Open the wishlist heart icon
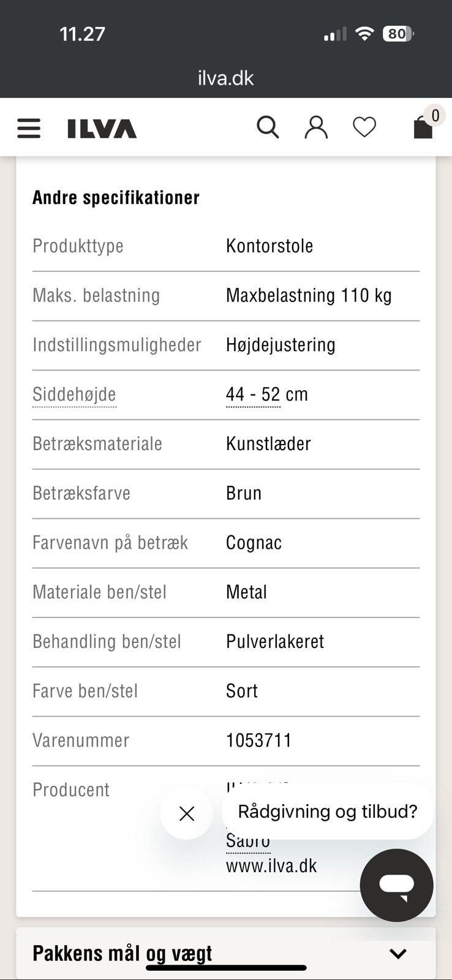The width and height of the screenshot is (452, 980). 364,127
